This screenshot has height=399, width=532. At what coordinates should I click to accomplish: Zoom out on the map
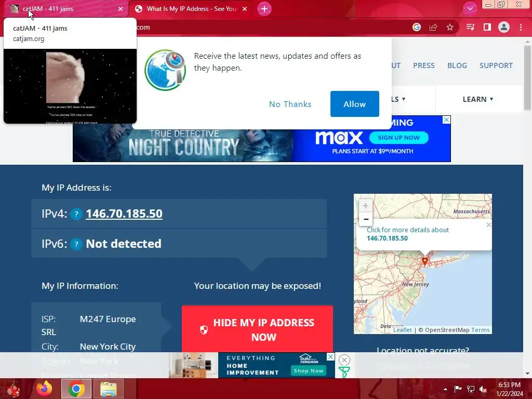coord(366,219)
